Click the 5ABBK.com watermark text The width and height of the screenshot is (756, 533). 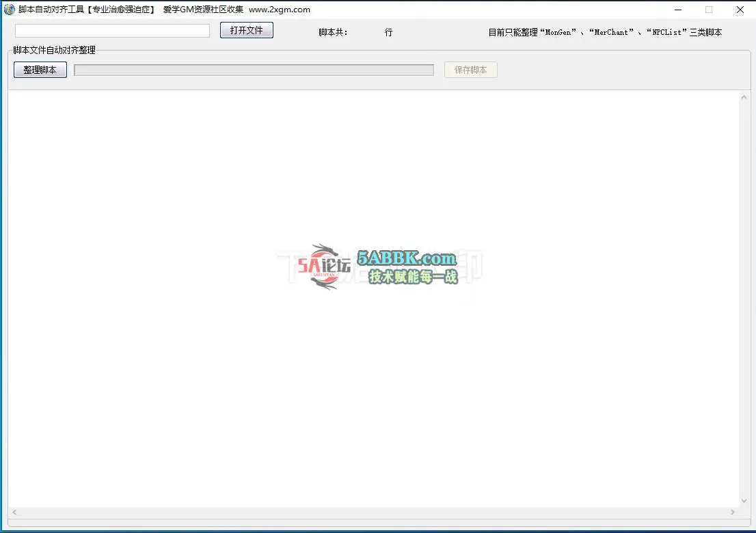(406, 258)
